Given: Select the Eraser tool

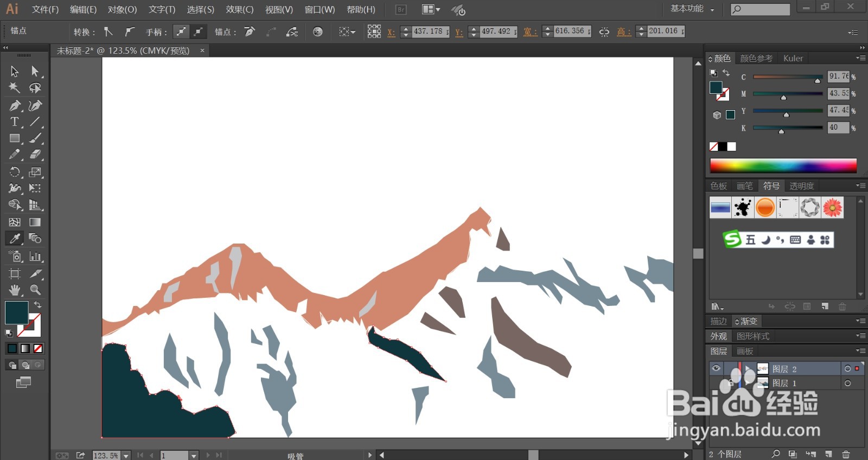Looking at the screenshot, I should [x=35, y=155].
